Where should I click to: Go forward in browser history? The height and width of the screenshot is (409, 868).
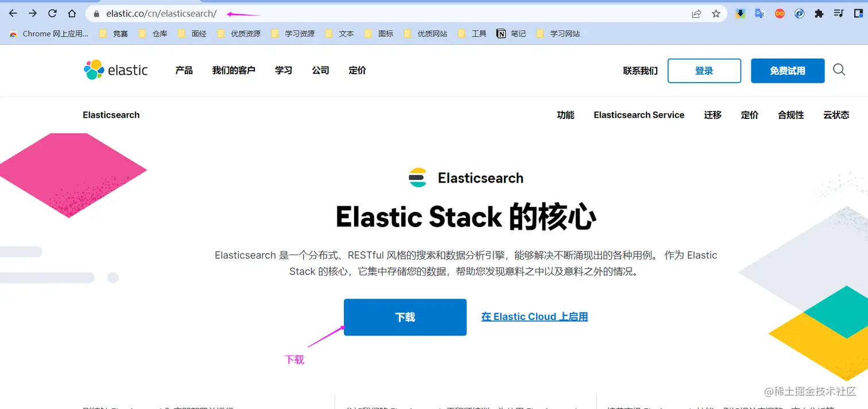coord(33,13)
